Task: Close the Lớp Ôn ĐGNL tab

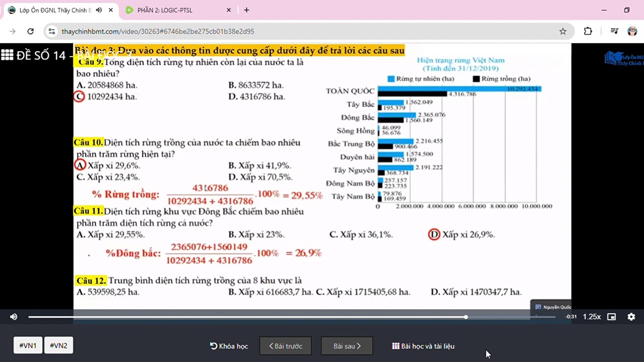Action: [x=111, y=10]
